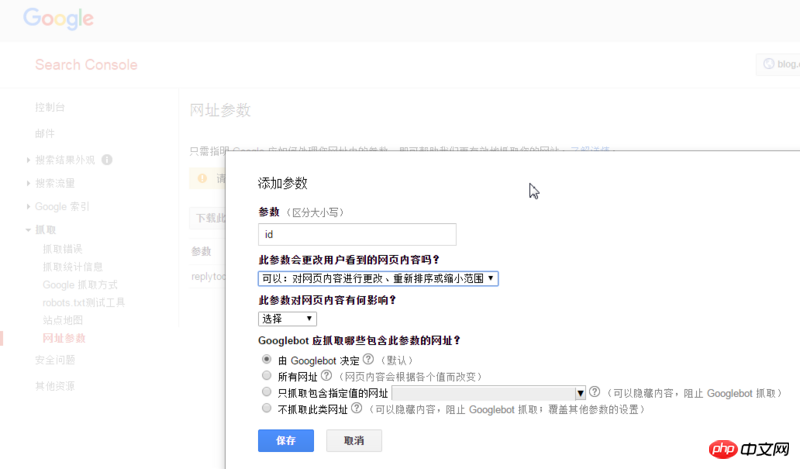Select the 只抓取包含指定值的网址 radio button
This screenshot has width=800, height=469.
click(266, 392)
